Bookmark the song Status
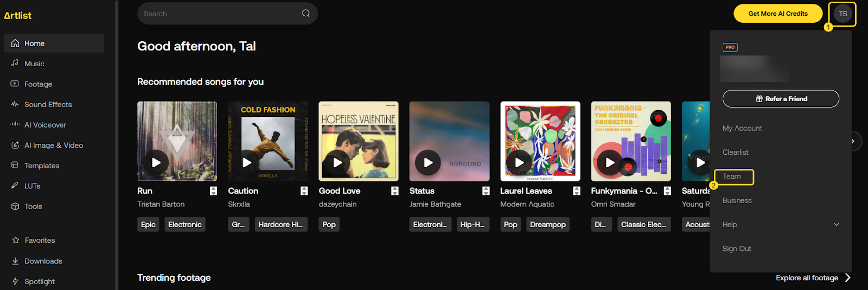 [x=486, y=191]
